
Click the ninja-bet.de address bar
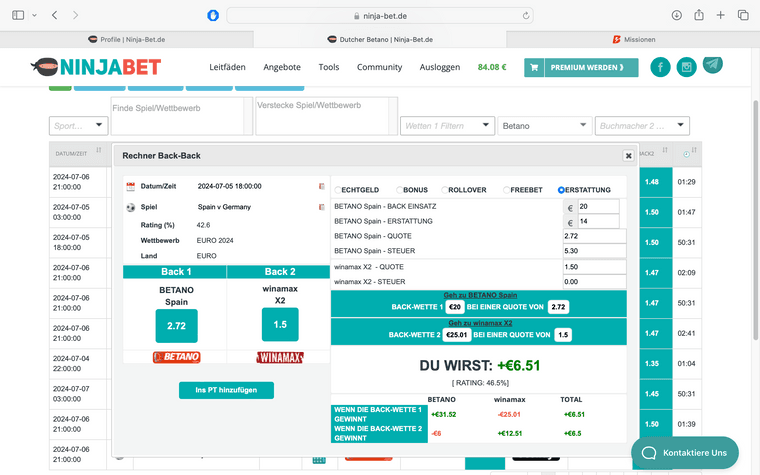(380, 16)
